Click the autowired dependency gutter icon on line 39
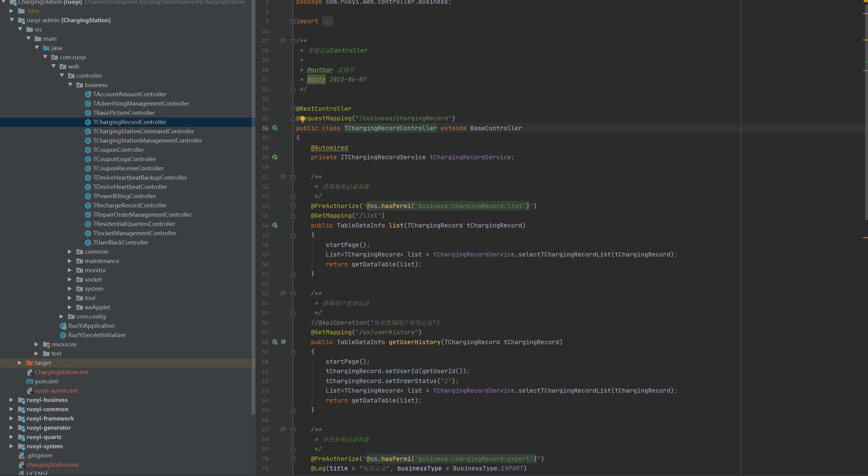868x476 pixels. (x=275, y=157)
